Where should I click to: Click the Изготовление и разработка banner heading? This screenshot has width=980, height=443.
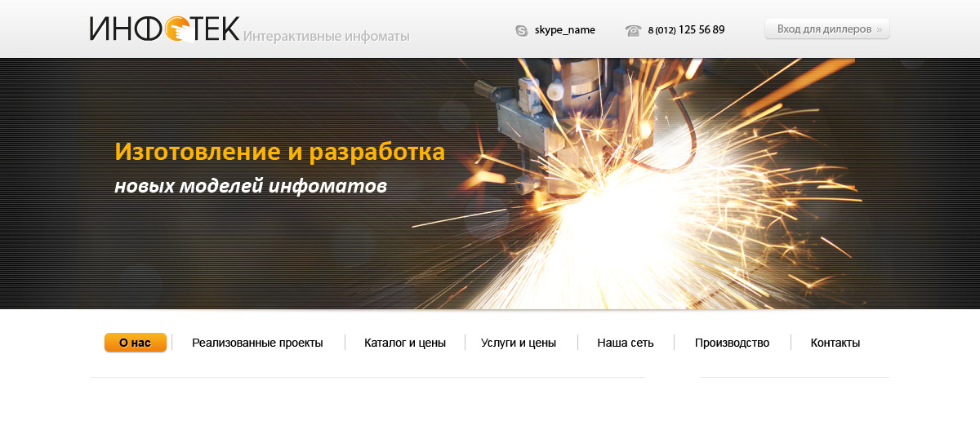[279, 152]
